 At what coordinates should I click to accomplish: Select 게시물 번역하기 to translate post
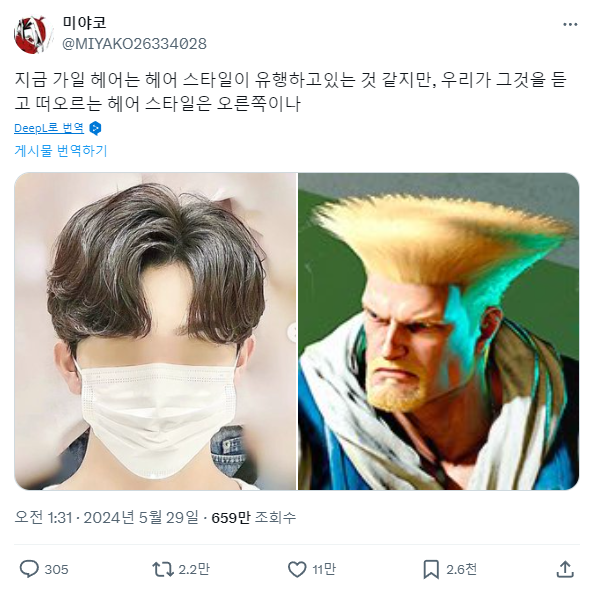pos(61,150)
